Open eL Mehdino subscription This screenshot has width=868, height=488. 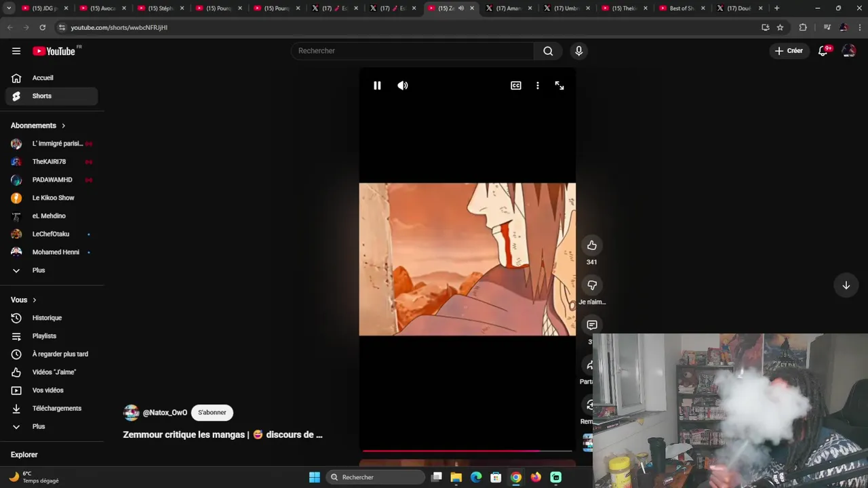(x=52, y=216)
